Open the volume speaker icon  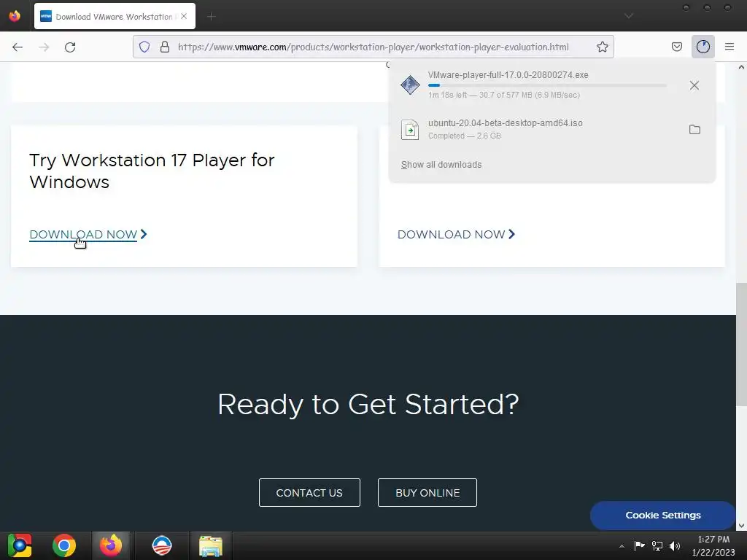coord(675,545)
